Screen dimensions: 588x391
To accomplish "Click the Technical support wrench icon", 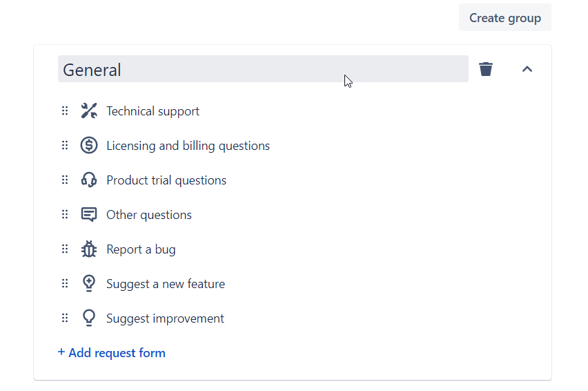I will [x=89, y=111].
